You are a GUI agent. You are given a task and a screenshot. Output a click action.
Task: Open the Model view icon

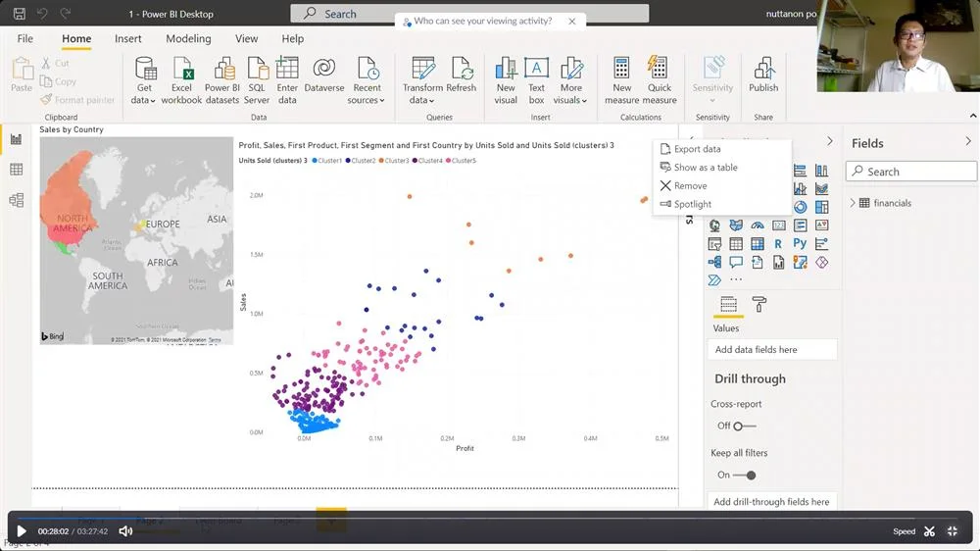coord(17,200)
